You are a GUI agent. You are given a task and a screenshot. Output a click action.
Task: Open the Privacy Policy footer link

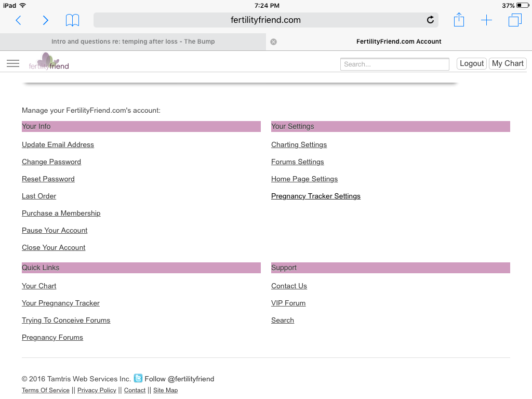(x=97, y=390)
